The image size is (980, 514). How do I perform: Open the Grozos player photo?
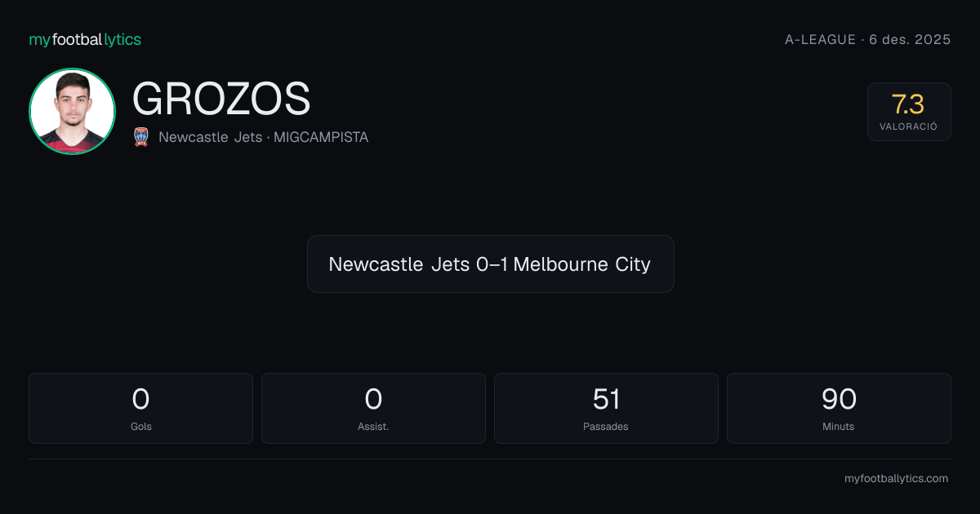[x=72, y=111]
